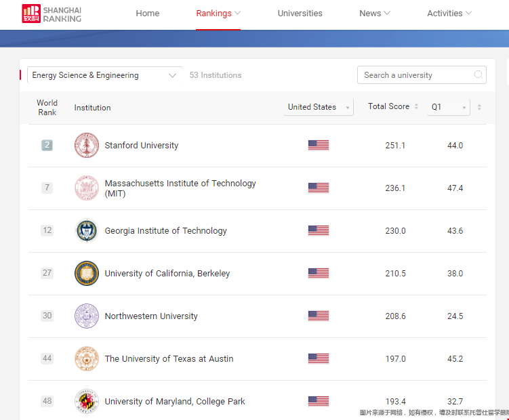Image resolution: width=509 pixels, height=420 pixels.
Task: Click Stanford's Q1 score 44.0
Action: (455, 146)
